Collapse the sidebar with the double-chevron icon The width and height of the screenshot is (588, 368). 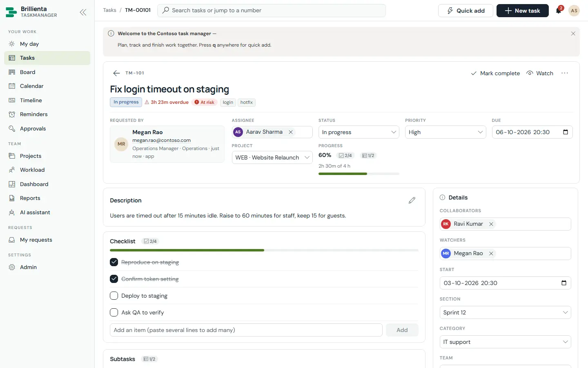83,12
